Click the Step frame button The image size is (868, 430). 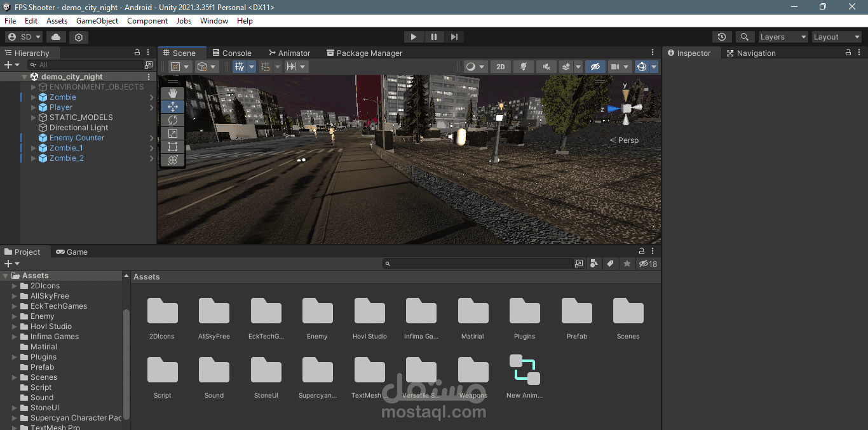[x=454, y=37]
